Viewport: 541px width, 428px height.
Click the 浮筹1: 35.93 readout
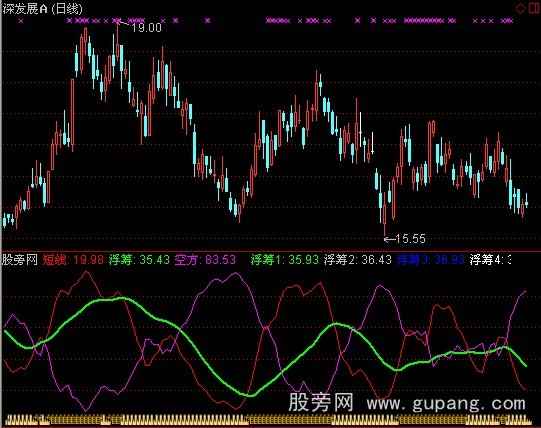285,260
